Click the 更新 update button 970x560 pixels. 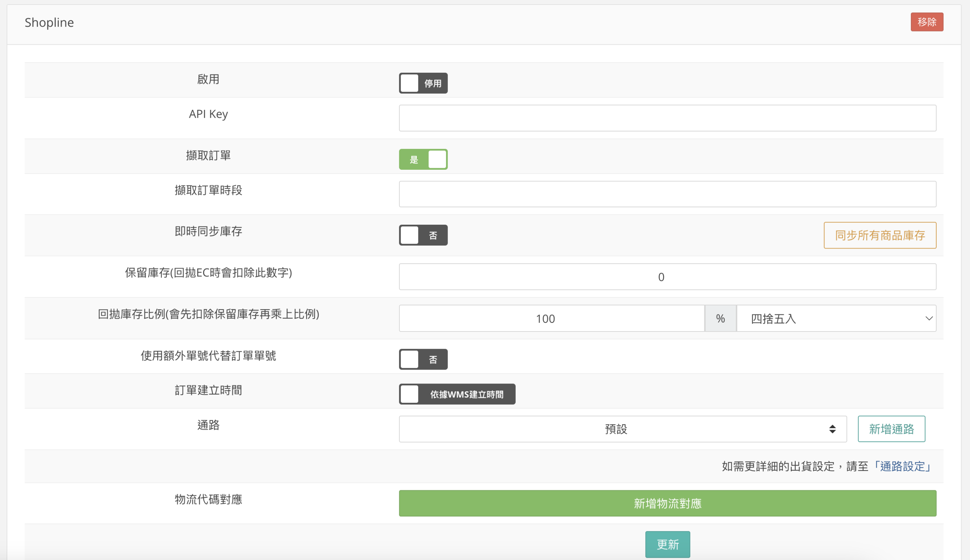[x=667, y=544]
